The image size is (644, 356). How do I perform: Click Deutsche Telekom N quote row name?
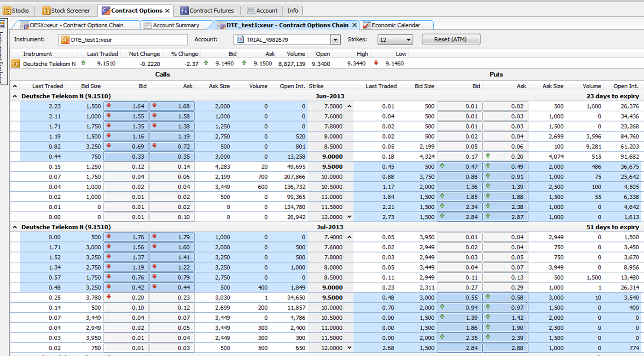[x=49, y=64]
